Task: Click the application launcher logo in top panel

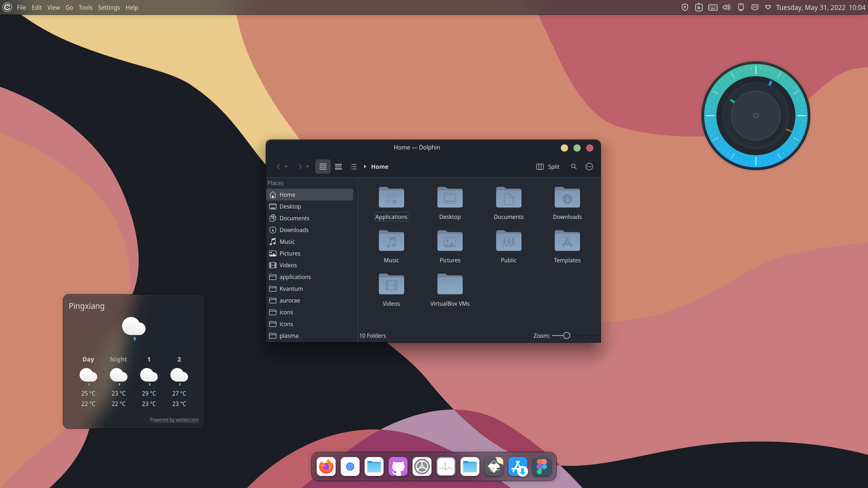Action: (x=7, y=7)
